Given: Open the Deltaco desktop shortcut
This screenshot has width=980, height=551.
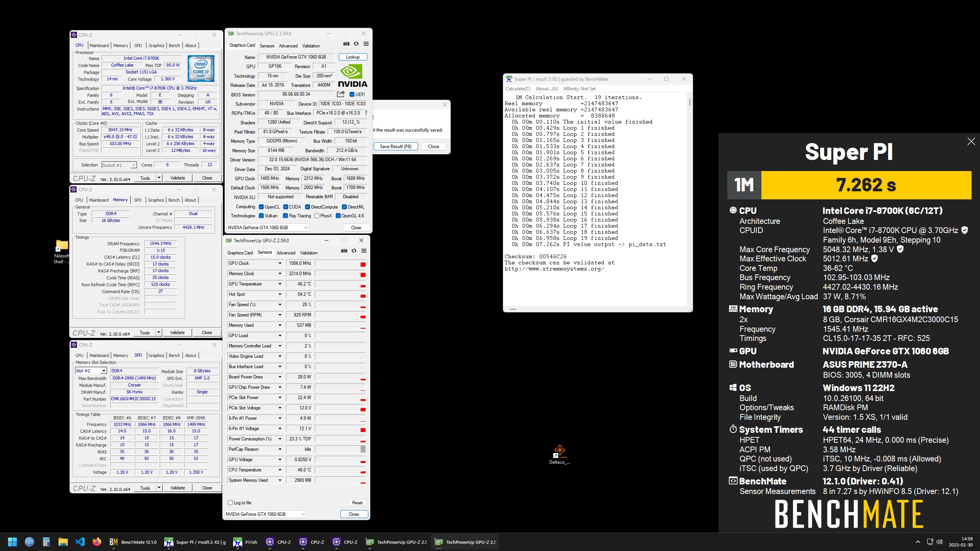Looking at the screenshot, I should pyautogui.click(x=560, y=455).
